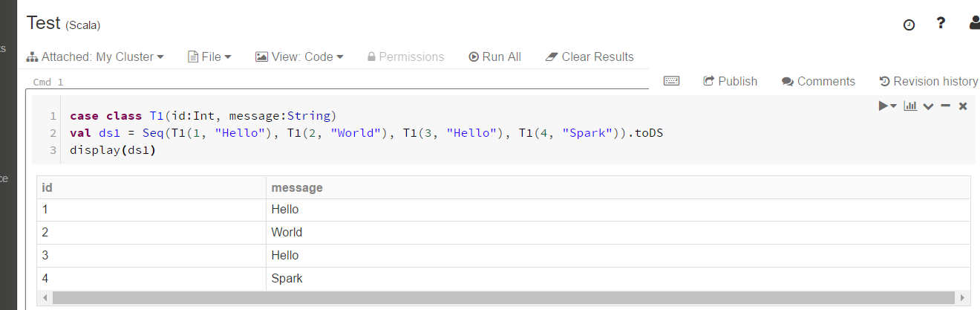The height and width of the screenshot is (310, 980).
Task: Open cell chart options icon
Action: 910,106
